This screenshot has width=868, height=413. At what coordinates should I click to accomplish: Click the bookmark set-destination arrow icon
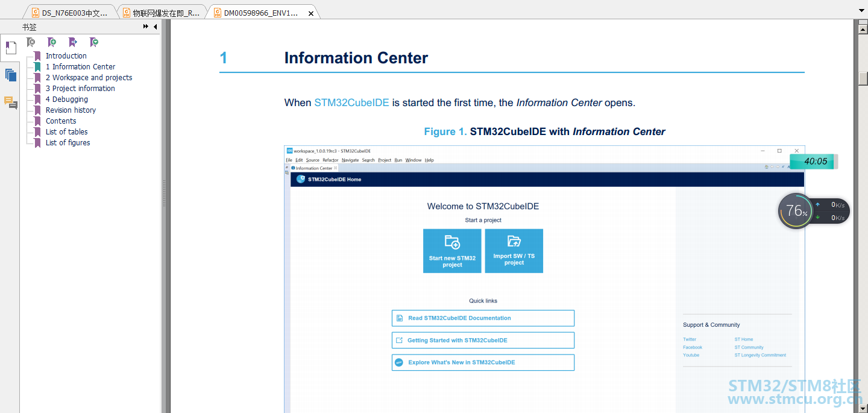click(73, 42)
